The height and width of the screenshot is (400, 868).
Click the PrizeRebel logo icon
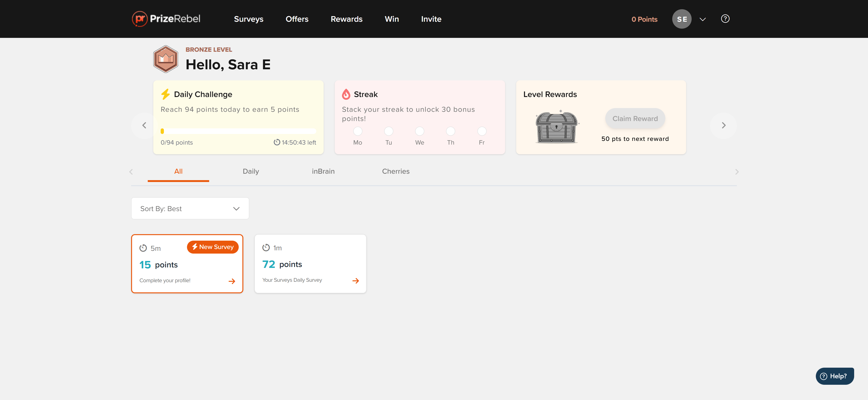tap(139, 19)
